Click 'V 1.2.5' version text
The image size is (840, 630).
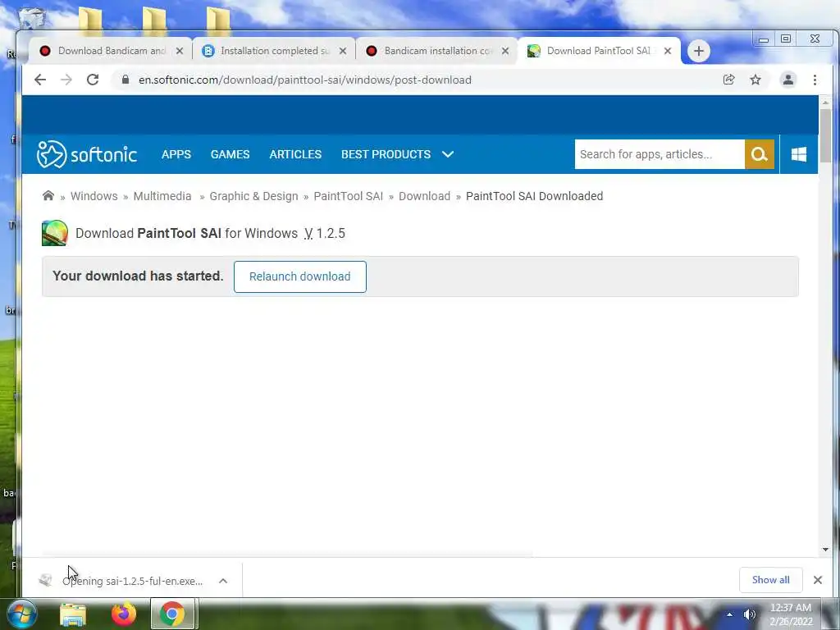[325, 234]
